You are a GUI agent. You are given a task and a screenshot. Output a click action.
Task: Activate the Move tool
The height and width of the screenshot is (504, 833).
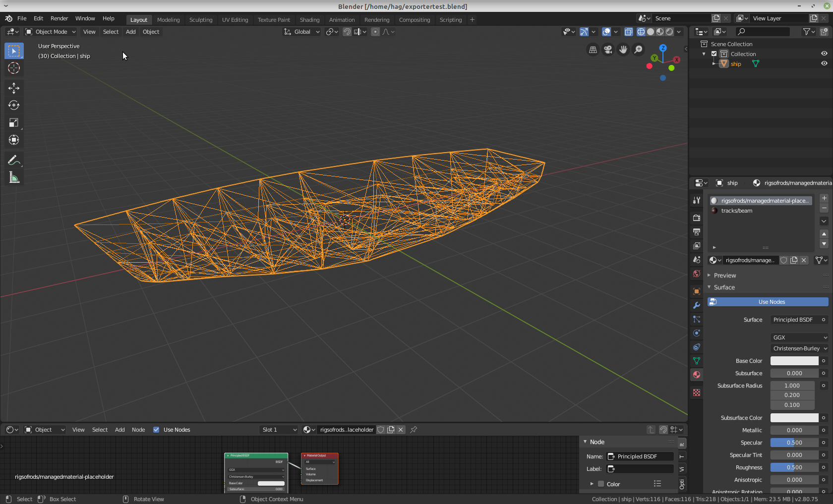coord(14,88)
